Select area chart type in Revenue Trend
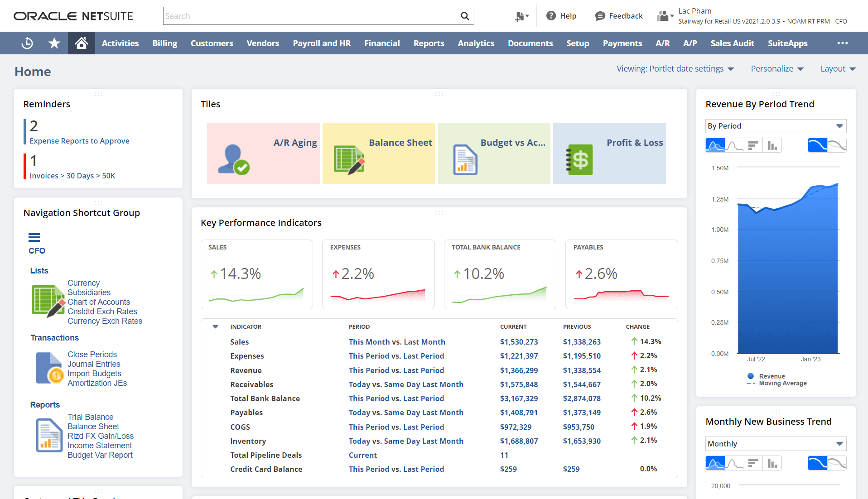The image size is (868, 499). coord(715,145)
